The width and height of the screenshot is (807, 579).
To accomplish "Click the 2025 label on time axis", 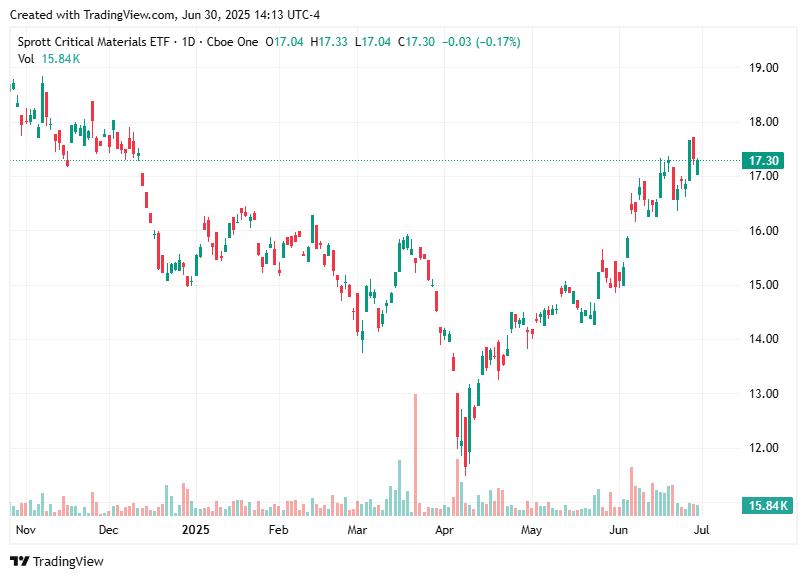I will (x=196, y=530).
